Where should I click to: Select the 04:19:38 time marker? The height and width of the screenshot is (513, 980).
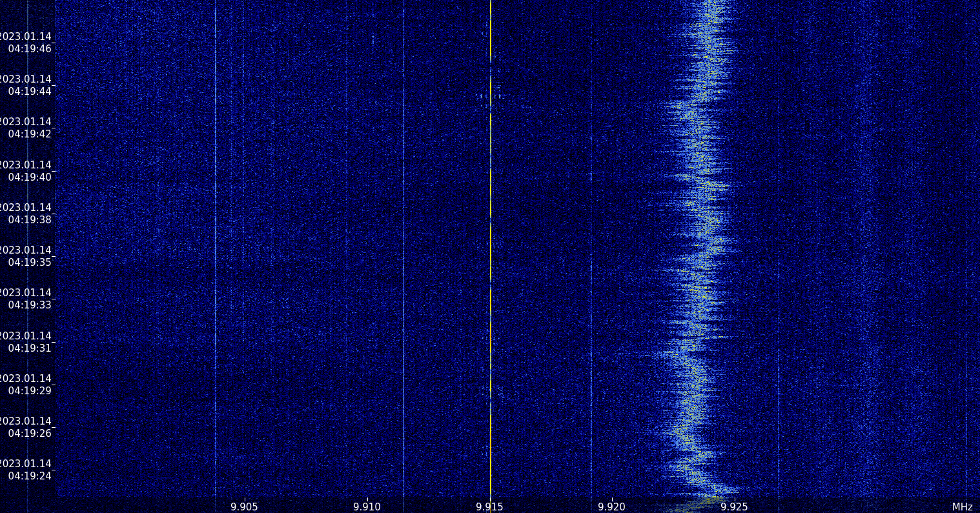29,219
